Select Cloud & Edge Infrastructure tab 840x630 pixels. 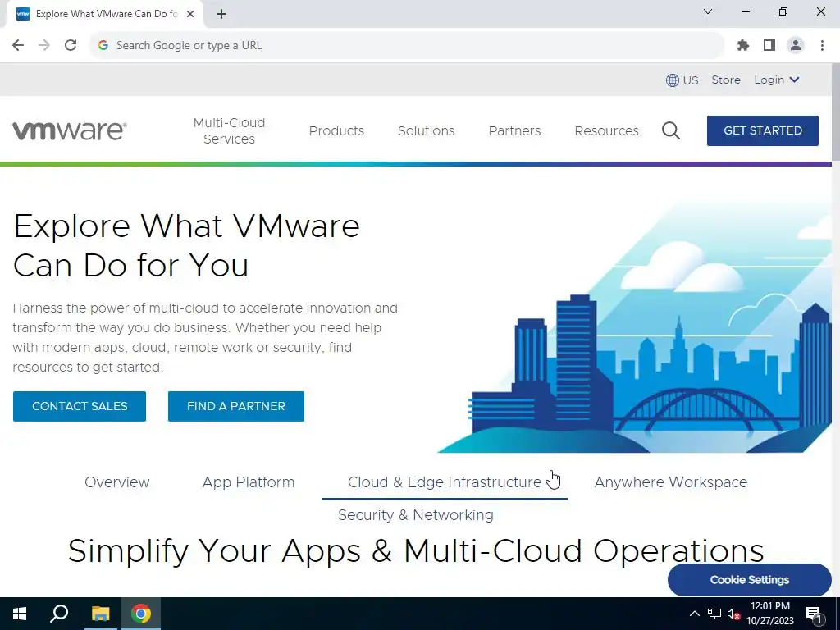445,482
